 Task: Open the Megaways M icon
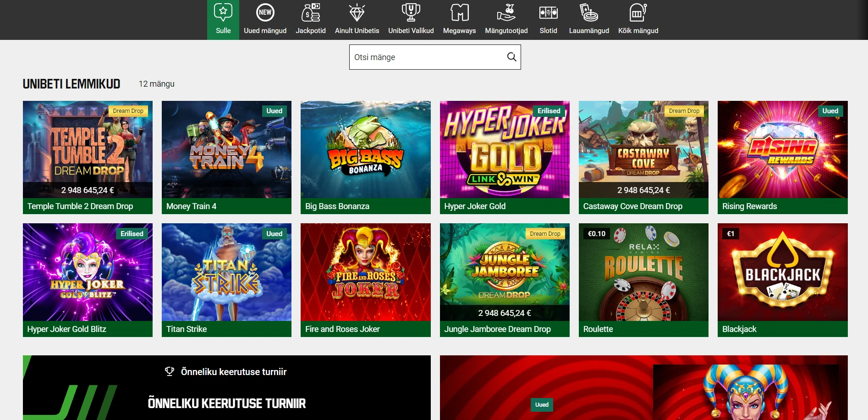click(x=460, y=12)
